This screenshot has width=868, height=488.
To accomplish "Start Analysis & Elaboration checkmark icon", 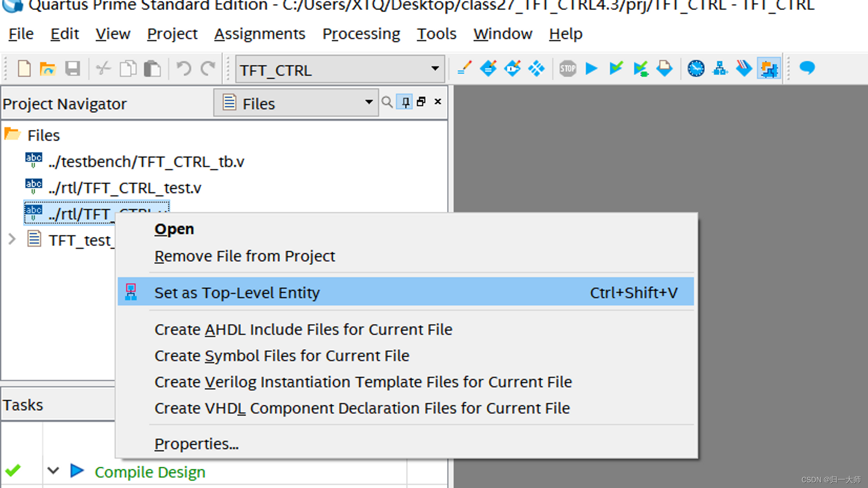I will 616,69.
